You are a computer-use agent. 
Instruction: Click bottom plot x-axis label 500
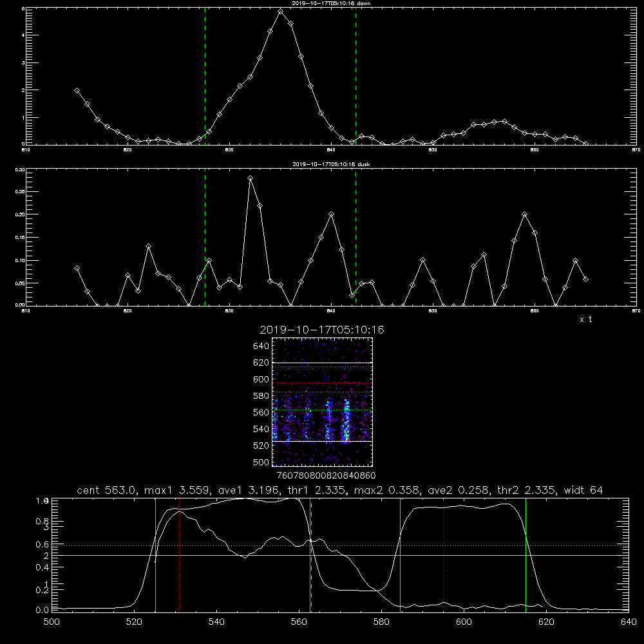coord(52,622)
